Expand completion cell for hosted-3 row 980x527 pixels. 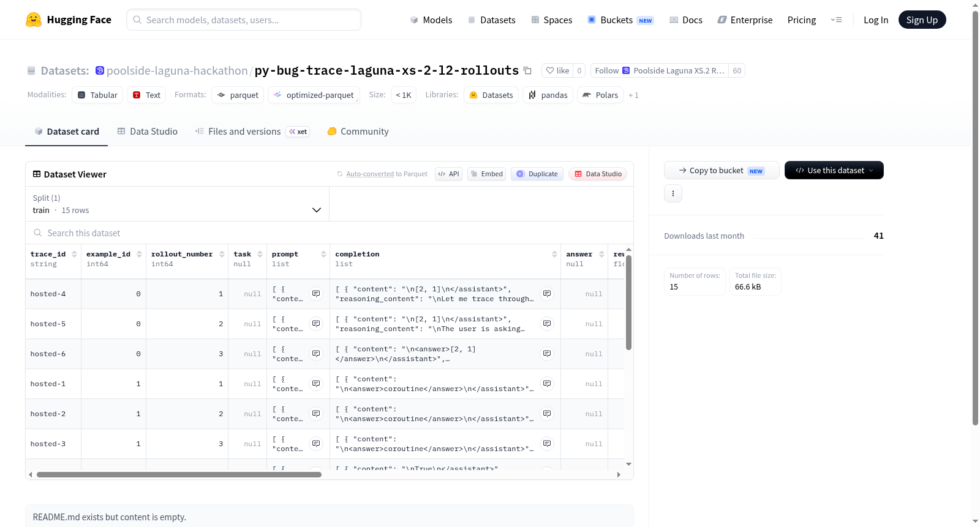pos(547,444)
